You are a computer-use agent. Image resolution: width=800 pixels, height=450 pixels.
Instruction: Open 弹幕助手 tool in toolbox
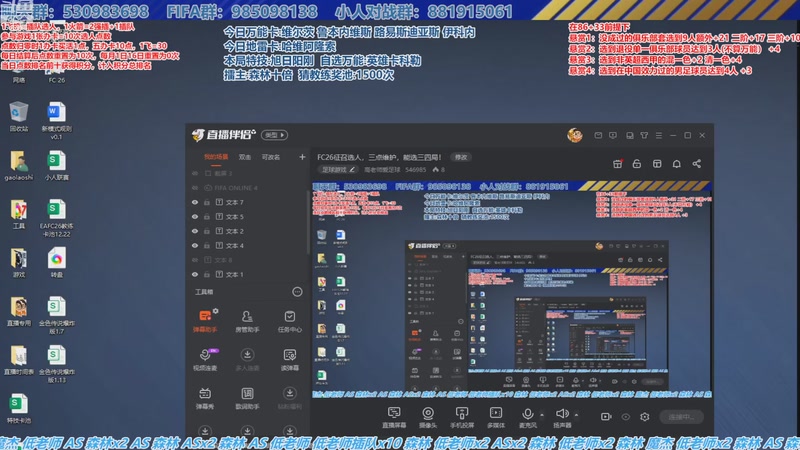click(x=205, y=321)
